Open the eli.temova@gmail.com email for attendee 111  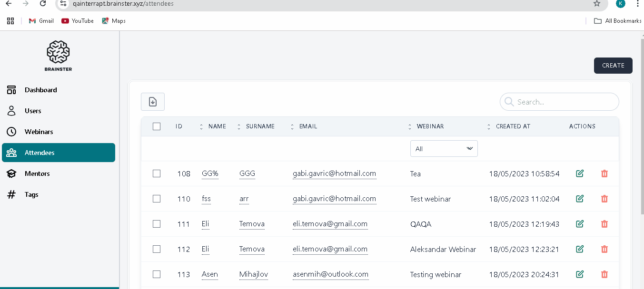click(x=330, y=224)
